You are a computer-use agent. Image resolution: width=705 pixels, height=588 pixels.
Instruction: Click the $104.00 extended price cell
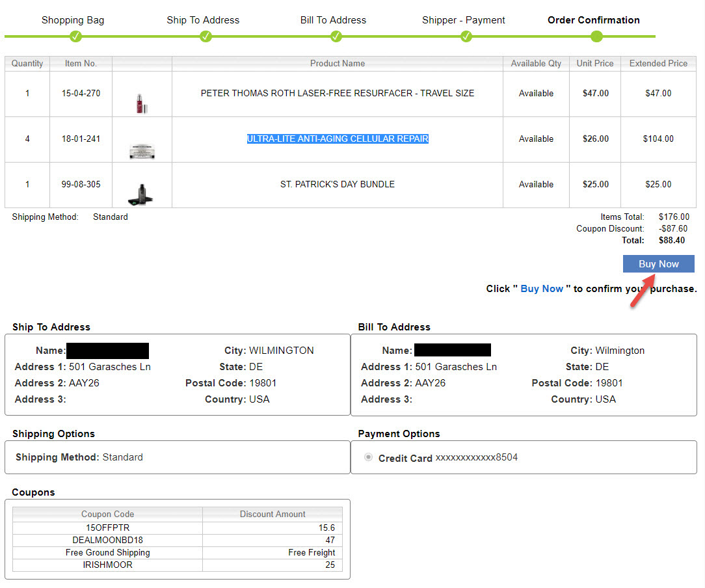click(x=658, y=139)
